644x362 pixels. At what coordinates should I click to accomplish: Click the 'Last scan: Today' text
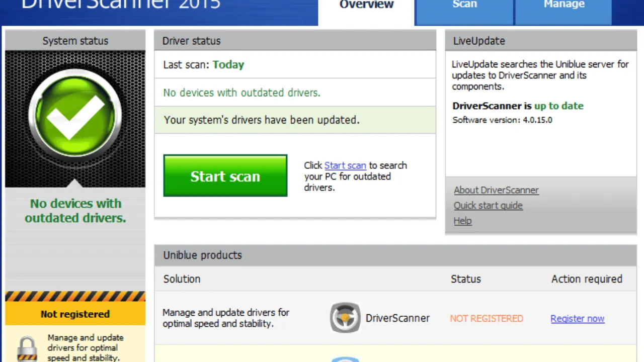[204, 64]
